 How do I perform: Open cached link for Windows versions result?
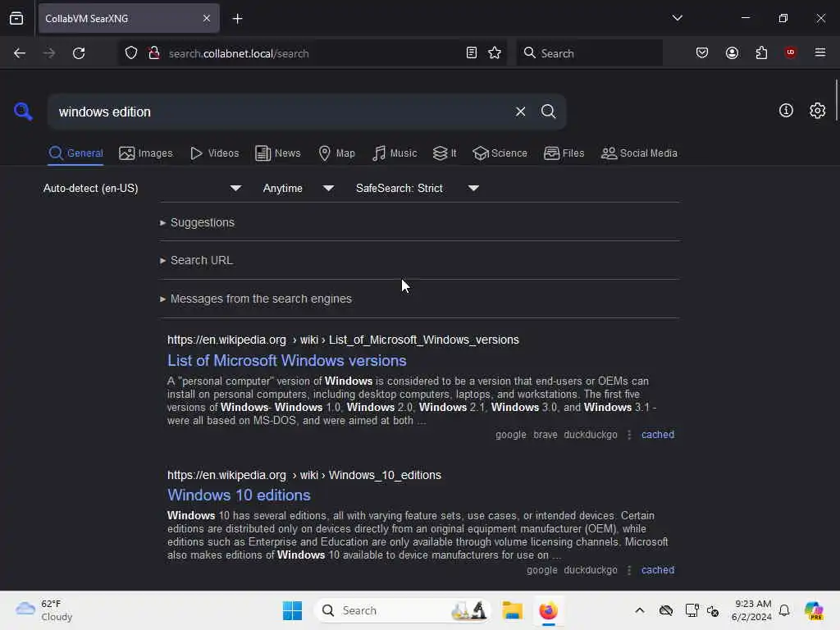click(658, 435)
